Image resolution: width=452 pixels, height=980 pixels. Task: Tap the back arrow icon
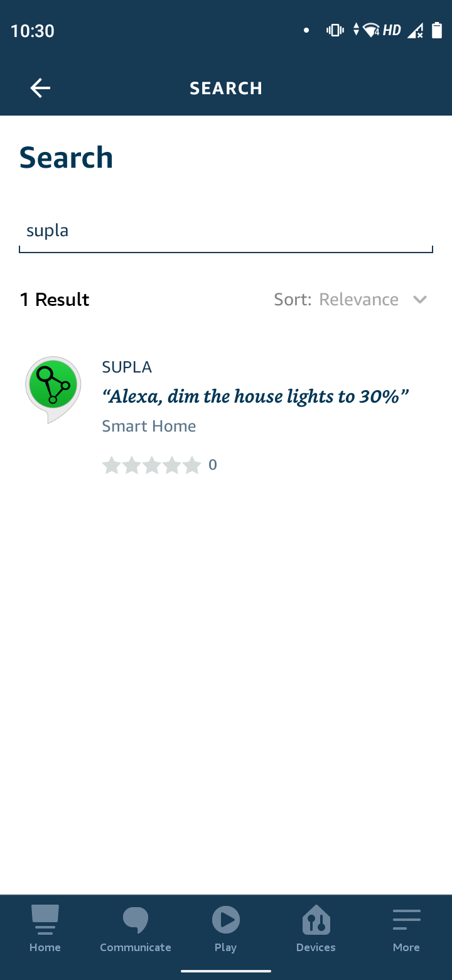[40, 88]
